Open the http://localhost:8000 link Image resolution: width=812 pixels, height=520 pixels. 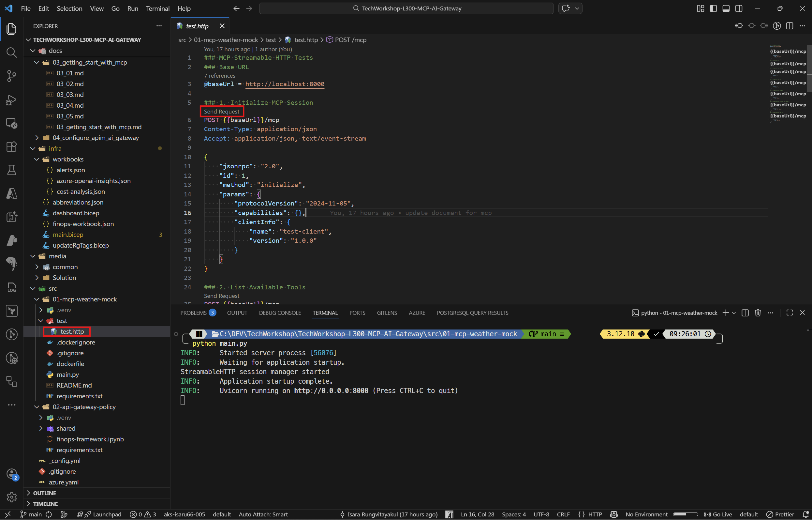[285, 84]
